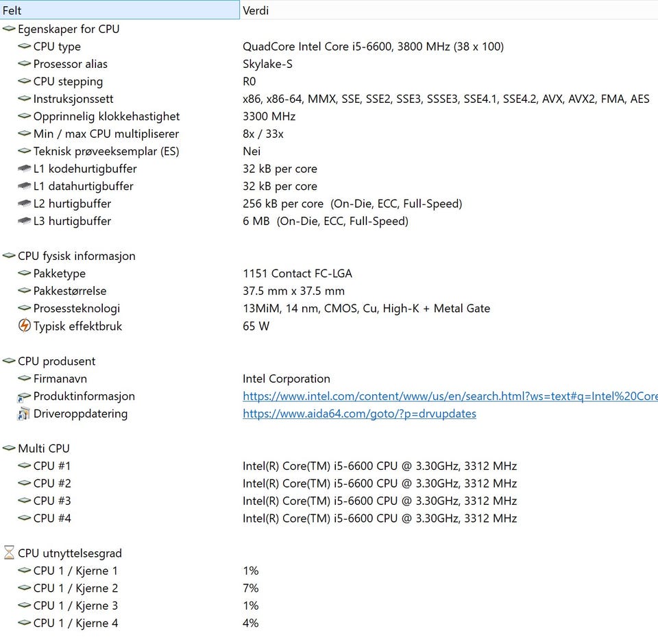Open the intel.com product information link
Screen dimensions: 658x644
coord(450,396)
